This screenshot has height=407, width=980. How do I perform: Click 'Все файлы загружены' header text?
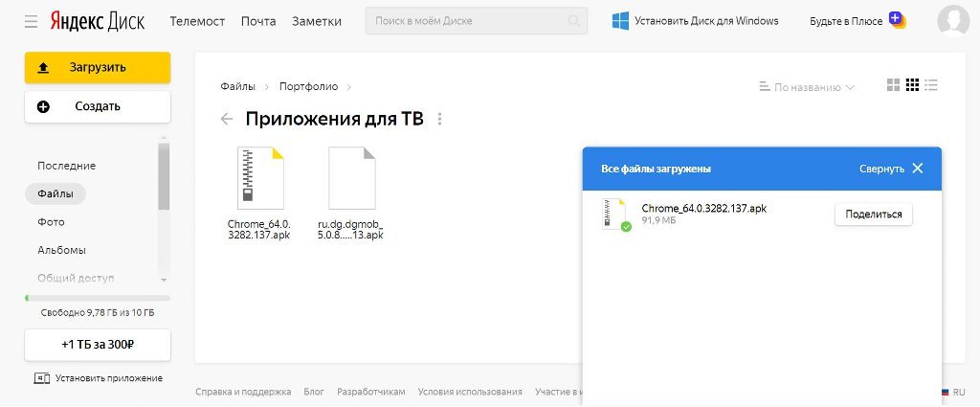click(656, 169)
